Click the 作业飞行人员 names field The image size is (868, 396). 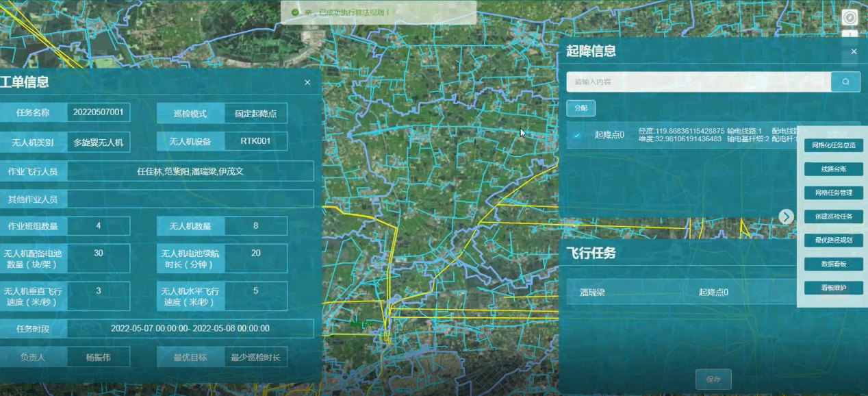pyautogui.click(x=190, y=171)
